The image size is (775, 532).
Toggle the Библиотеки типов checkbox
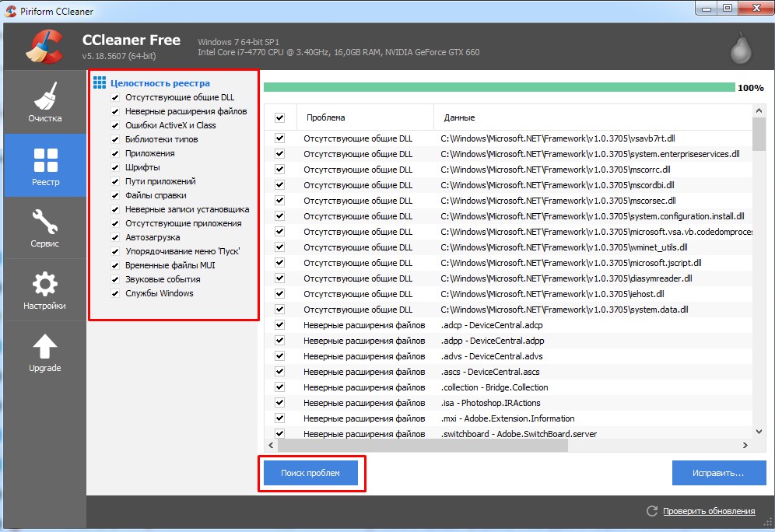click(115, 139)
